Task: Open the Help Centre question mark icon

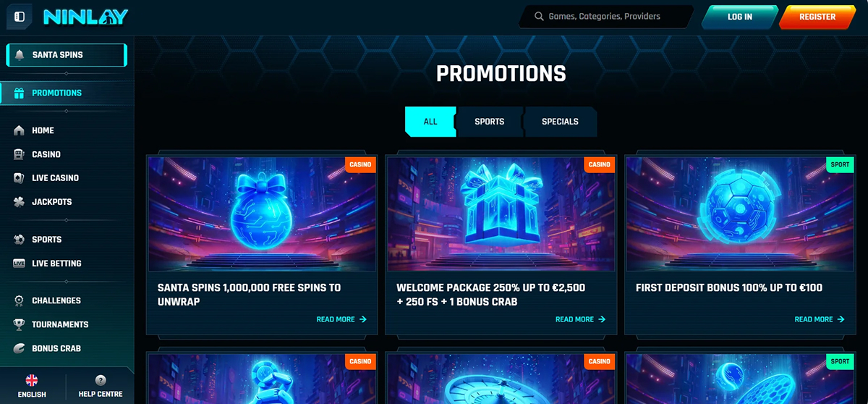Action: click(101, 380)
